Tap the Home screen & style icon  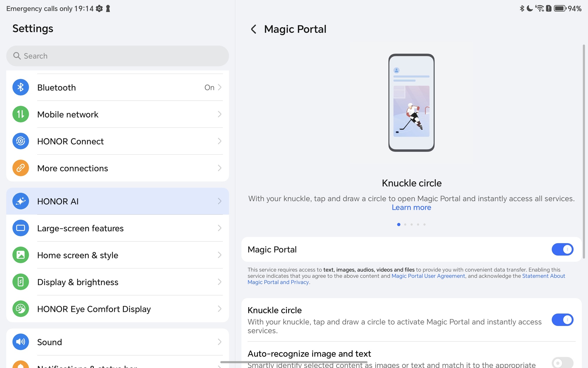21,255
